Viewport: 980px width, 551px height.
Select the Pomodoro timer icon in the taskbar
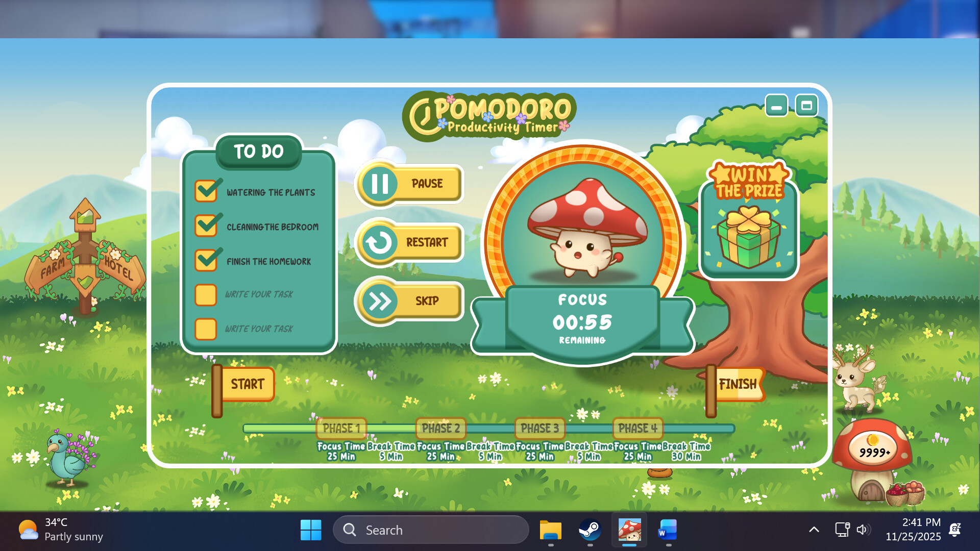pos(629,530)
